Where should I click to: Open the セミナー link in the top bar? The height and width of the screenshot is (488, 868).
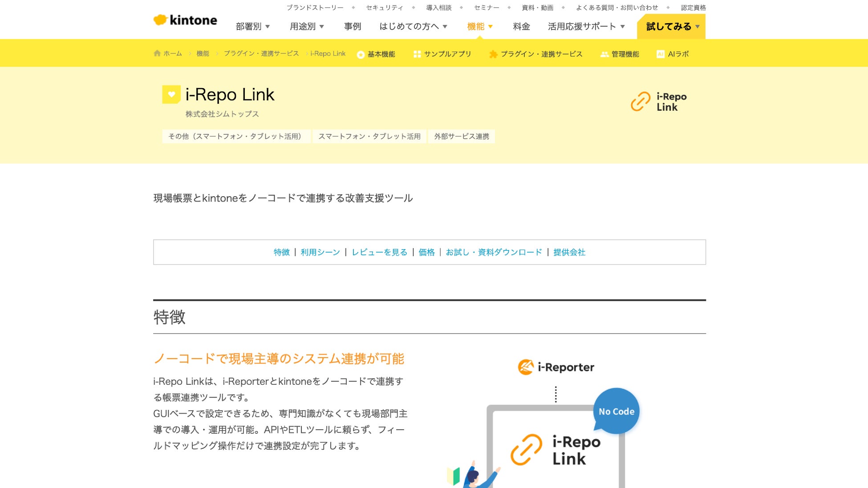[x=487, y=8]
